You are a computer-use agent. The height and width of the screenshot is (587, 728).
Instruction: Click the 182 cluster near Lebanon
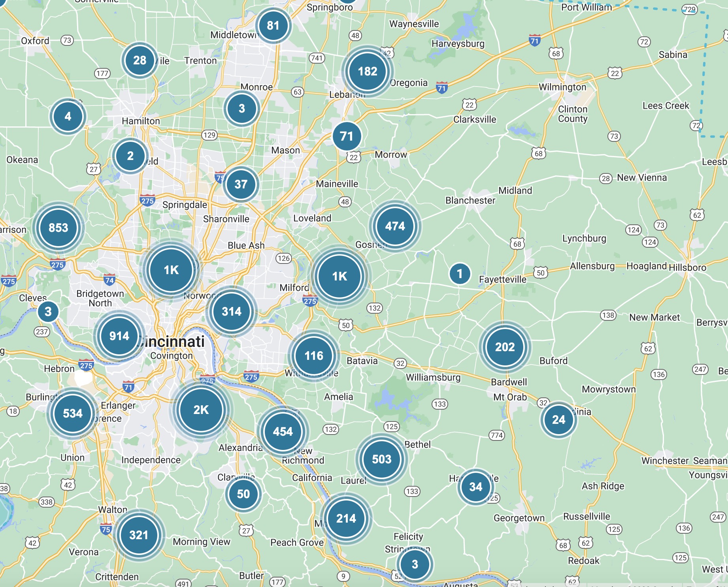click(x=367, y=71)
